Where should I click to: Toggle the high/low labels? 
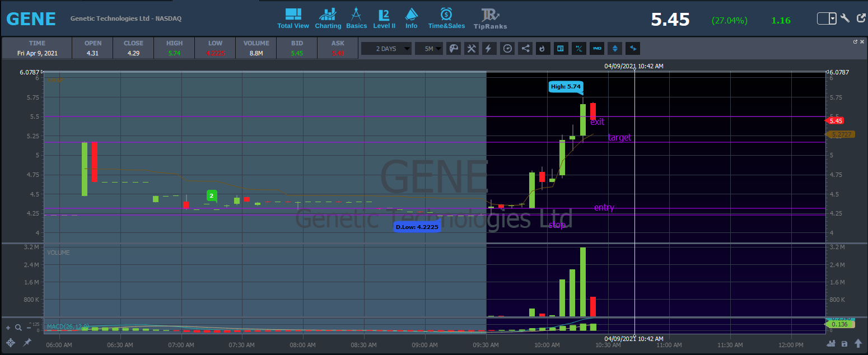click(x=578, y=49)
